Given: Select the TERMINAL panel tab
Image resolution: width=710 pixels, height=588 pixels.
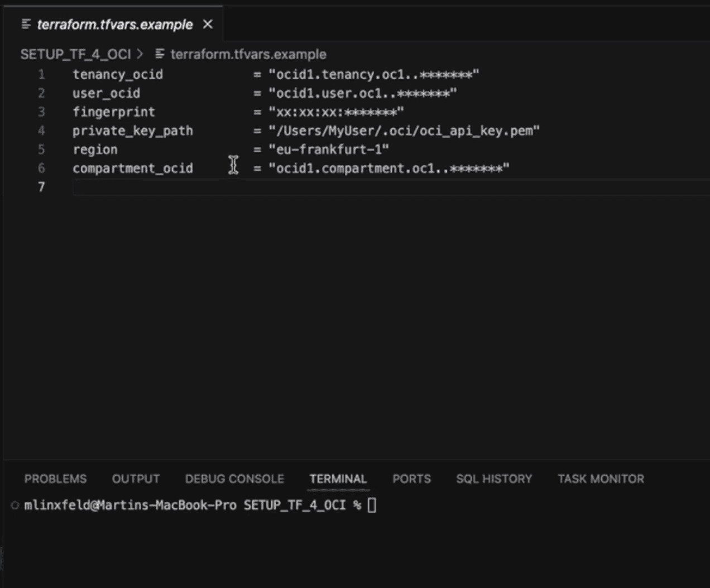Looking at the screenshot, I should [x=338, y=479].
